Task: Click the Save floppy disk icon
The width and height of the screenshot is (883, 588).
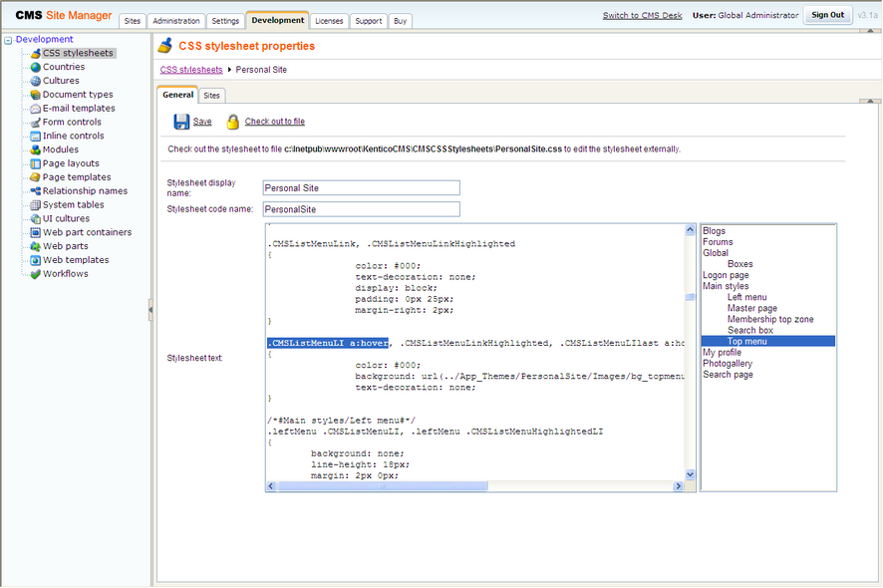Action: (x=181, y=122)
